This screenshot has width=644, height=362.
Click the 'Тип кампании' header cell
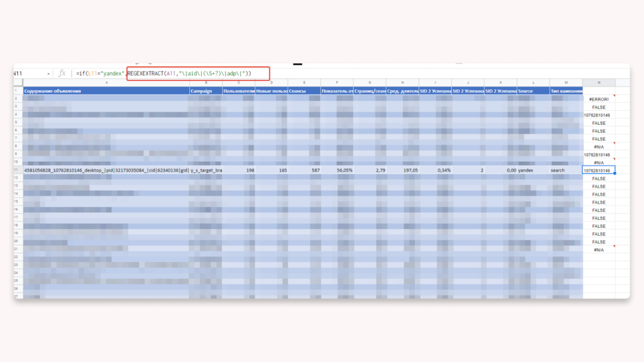pos(566,91)
